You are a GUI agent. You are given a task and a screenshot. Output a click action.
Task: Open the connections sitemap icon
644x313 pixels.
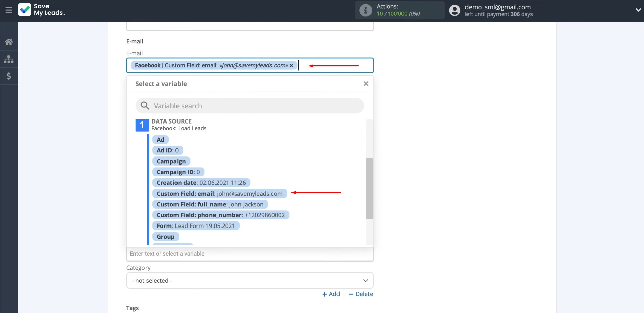(9, 59)
